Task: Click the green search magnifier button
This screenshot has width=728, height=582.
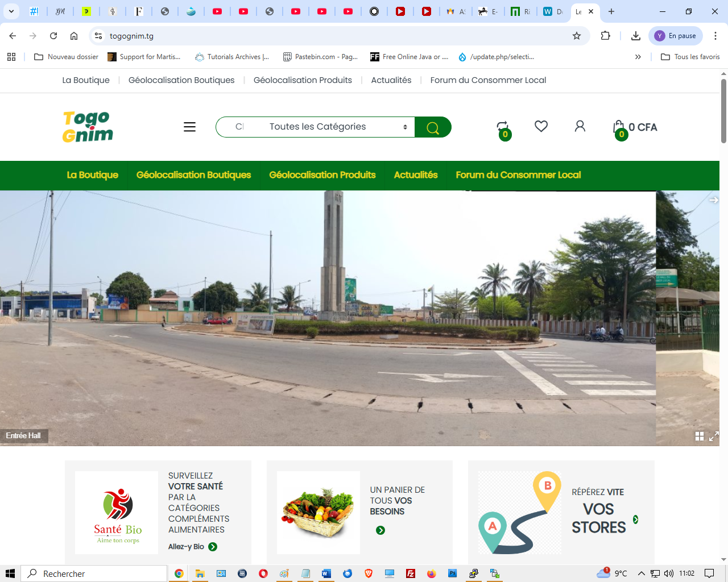Action: pos(433,127)
